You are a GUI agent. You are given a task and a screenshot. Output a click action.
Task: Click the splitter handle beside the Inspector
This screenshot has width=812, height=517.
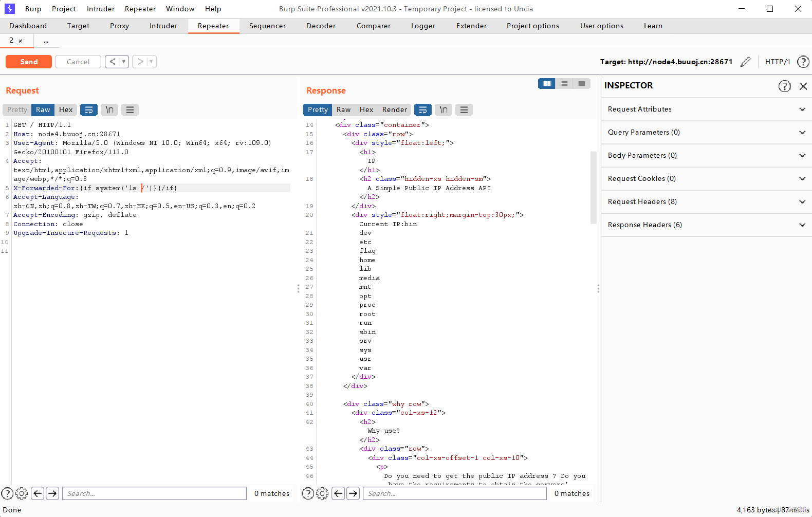(x=598, y=288)
